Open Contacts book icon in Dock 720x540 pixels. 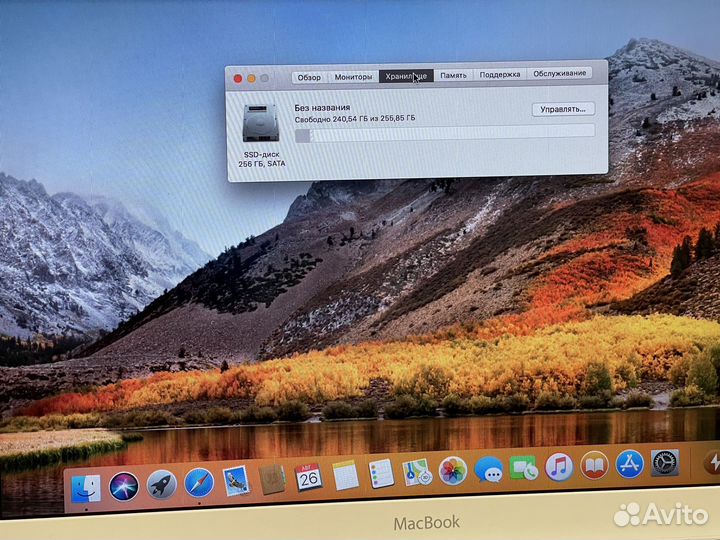(272, 479)
